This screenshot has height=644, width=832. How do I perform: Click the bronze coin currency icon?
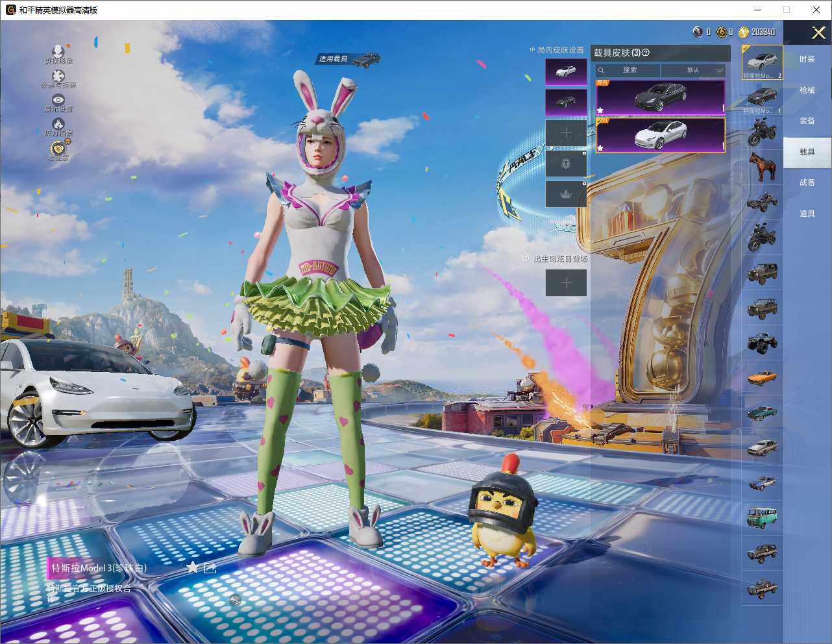(720, 32)
